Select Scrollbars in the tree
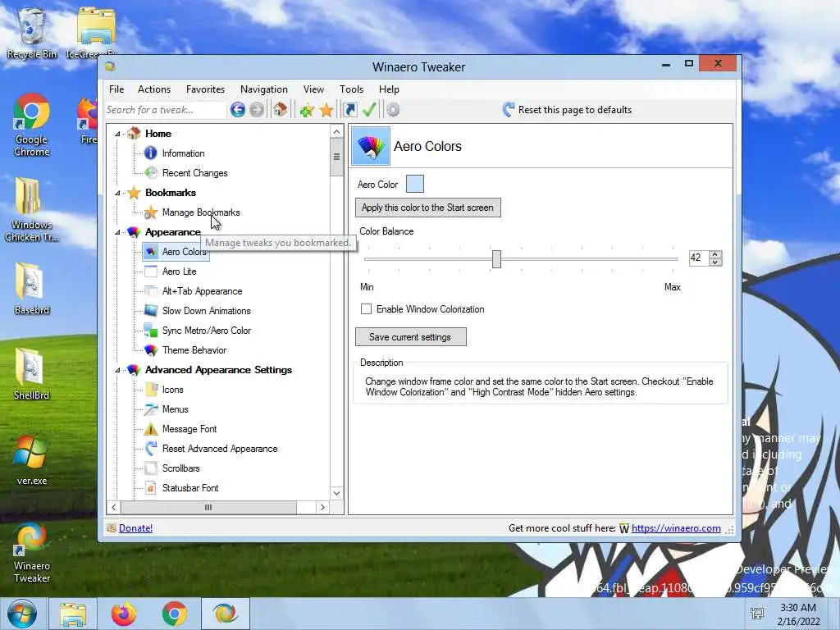 (x=181, y=468)
